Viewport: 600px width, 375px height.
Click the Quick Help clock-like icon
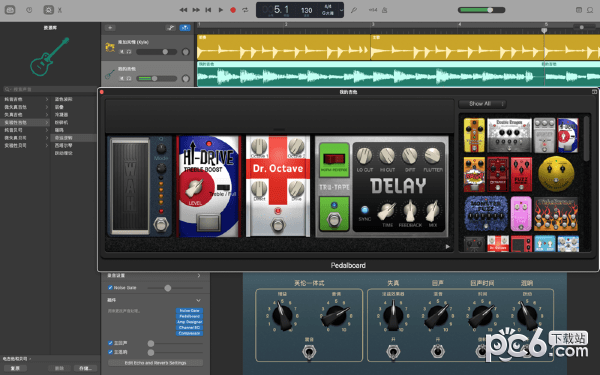29,10
